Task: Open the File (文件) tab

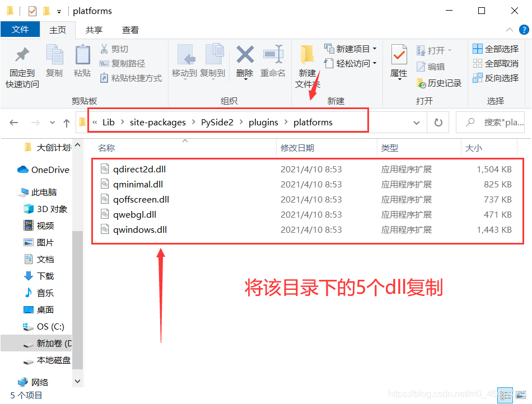Action: (20, 30)
